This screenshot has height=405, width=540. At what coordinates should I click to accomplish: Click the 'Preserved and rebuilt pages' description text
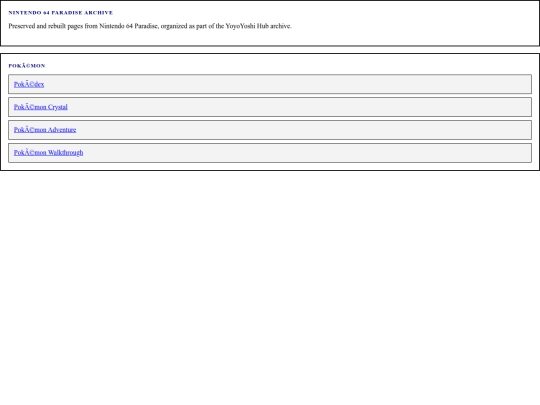point(150,26)
